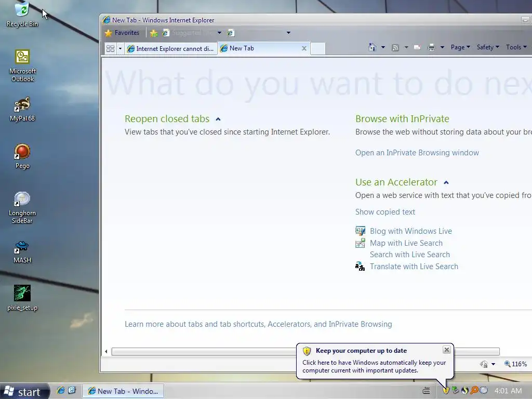Select the pixie_setup desktop icon
532x399 pixels.
(x=22, y=298)
